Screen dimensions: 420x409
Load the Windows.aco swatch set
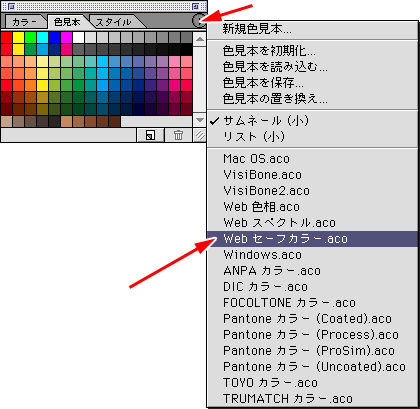pos(312,255)
